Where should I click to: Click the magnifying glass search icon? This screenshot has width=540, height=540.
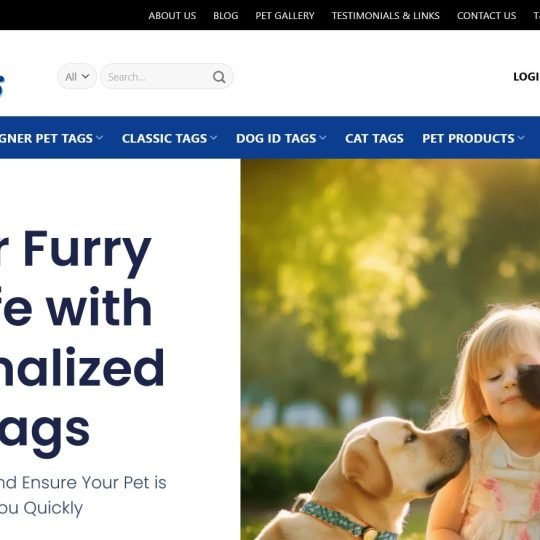point(219,77)
